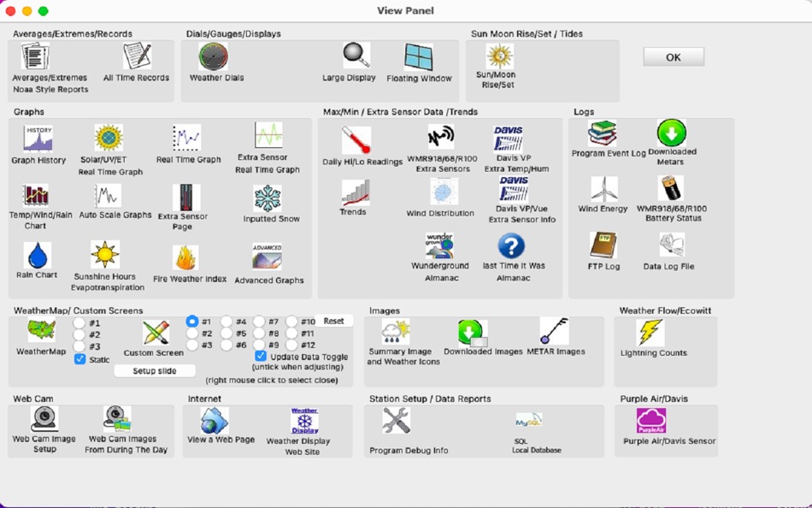Viewport: 812px width, 508px height.
Task: Open SQL Local Database icon
Action: 529,421
